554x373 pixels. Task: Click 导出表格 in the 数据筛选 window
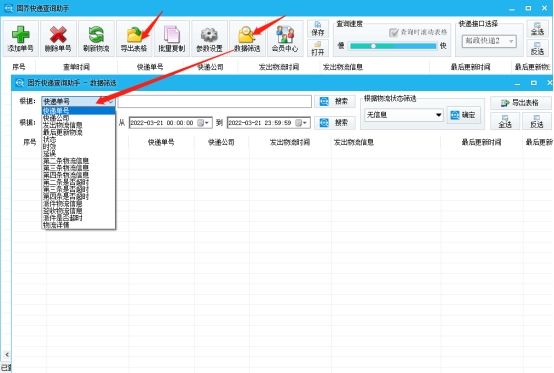tap(520, 103)
